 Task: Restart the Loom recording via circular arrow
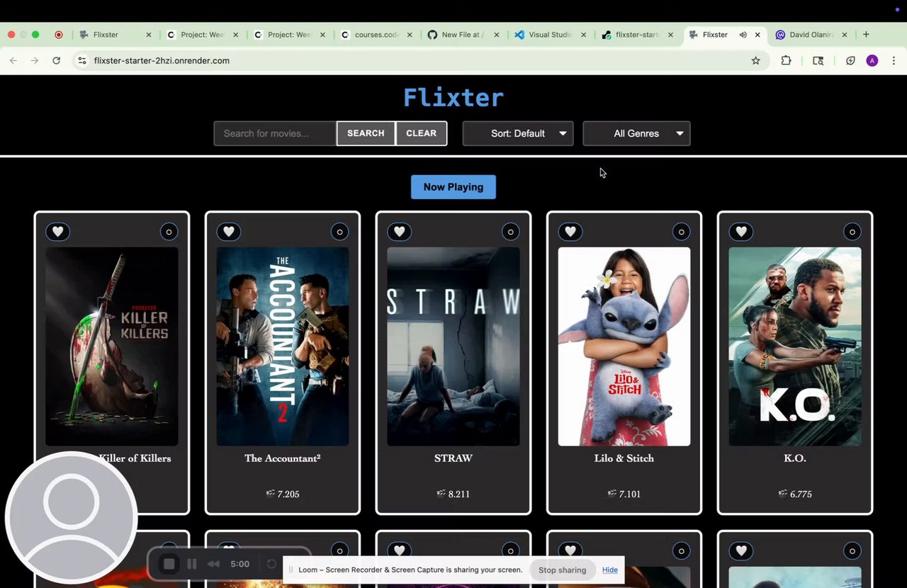271,564
